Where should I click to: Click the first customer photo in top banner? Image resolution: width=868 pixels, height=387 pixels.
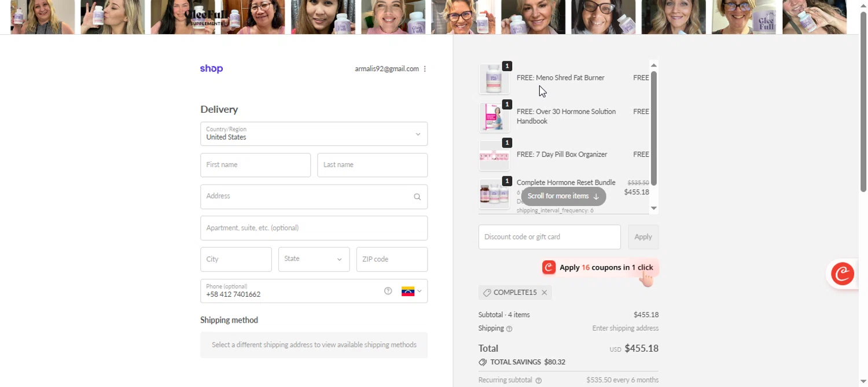(42, 17)
